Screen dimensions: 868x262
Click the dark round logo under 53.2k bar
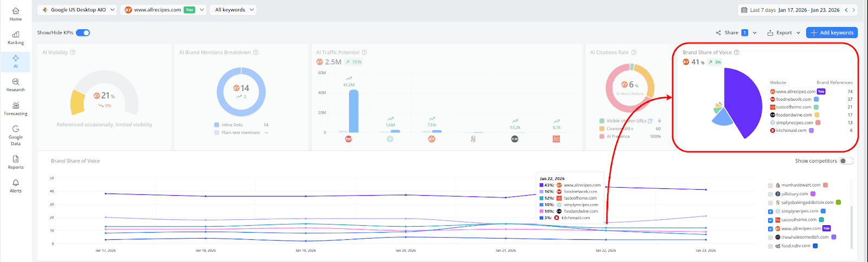coord(514,139)
